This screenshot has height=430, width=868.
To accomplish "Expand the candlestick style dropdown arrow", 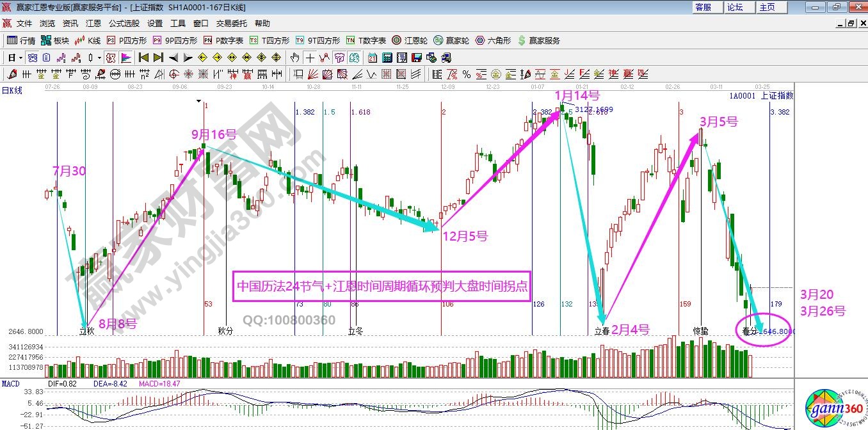I will click(x=99, y=58).
